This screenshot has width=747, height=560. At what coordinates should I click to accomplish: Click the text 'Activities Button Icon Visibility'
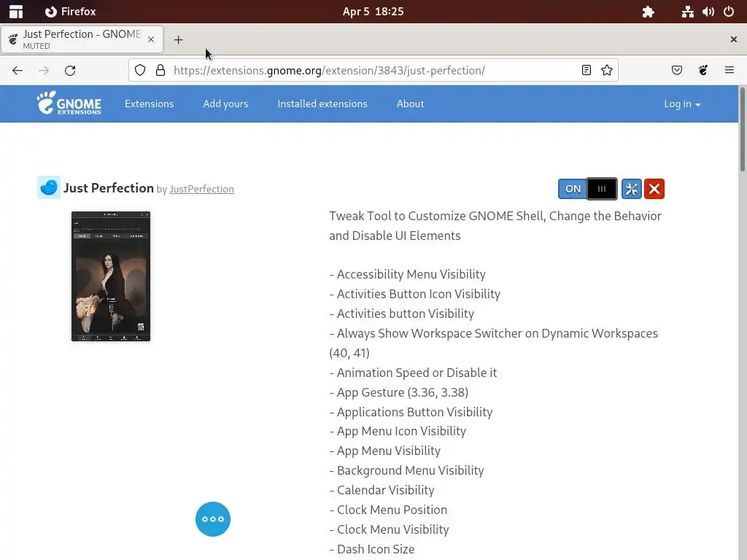point(418,295)
